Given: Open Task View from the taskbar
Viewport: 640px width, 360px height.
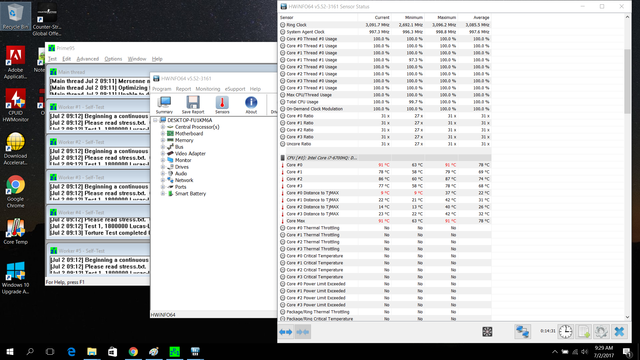Looking at the screenshot, I should click(50, 351).
